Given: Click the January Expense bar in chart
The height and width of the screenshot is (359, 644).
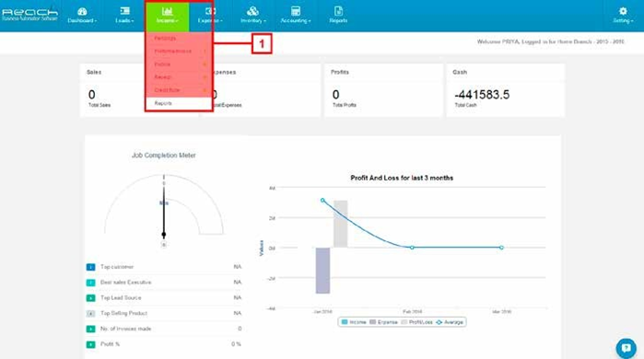Looking at the screenshot, I should (322, 271).
